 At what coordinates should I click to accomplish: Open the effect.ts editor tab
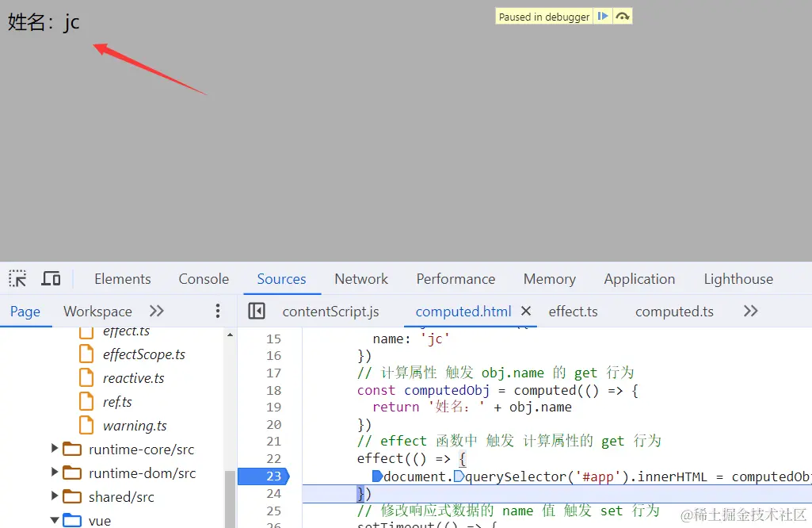(573, 312)
